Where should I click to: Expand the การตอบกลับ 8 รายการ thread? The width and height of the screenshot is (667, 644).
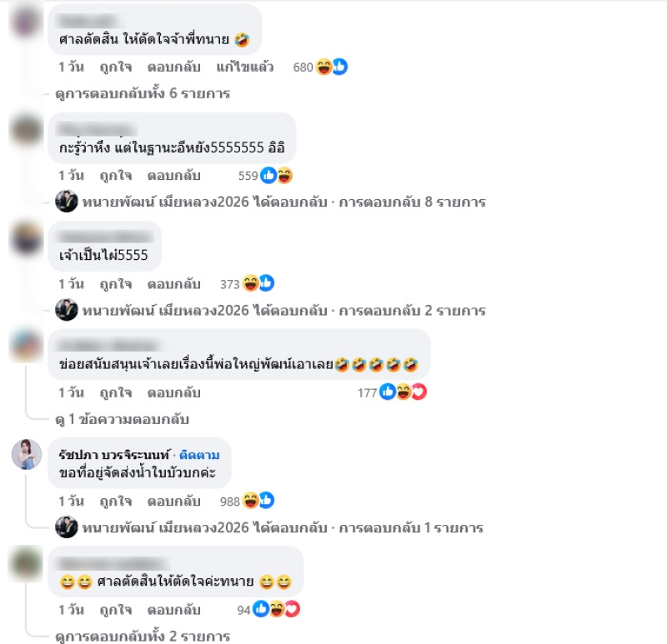click(412, 202)
